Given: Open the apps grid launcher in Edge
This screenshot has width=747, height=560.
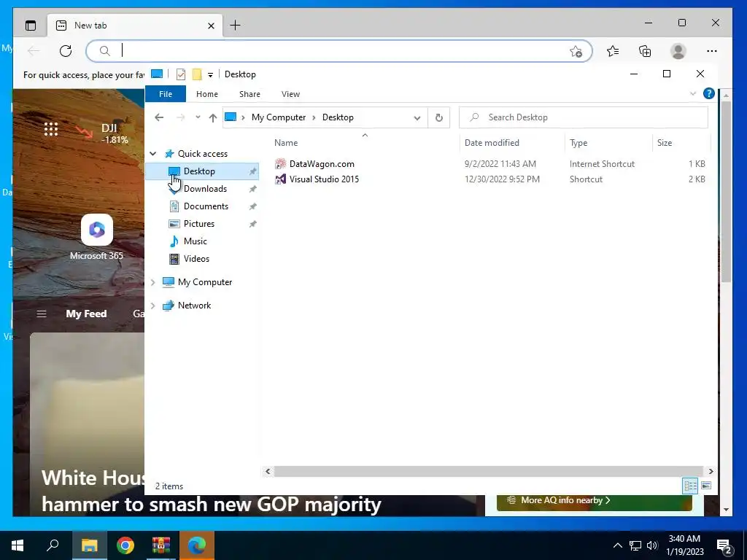Looking at the screenshot, I should pos(51,129).
